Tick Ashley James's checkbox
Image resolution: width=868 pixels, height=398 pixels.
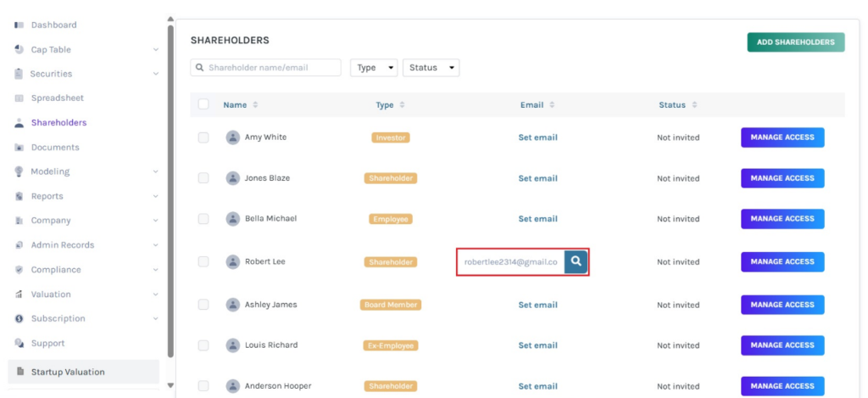click(x=203, y=305)
